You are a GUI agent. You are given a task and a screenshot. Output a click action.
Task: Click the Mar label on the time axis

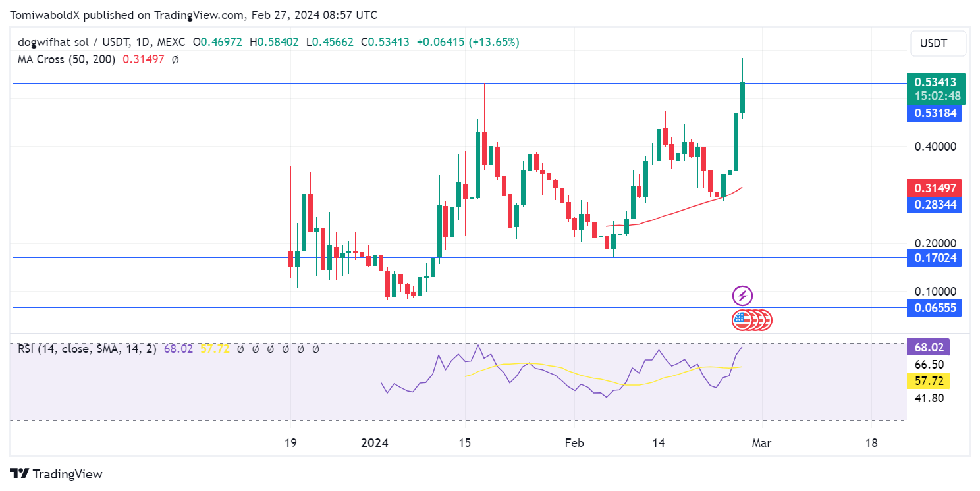coord(761,443)
